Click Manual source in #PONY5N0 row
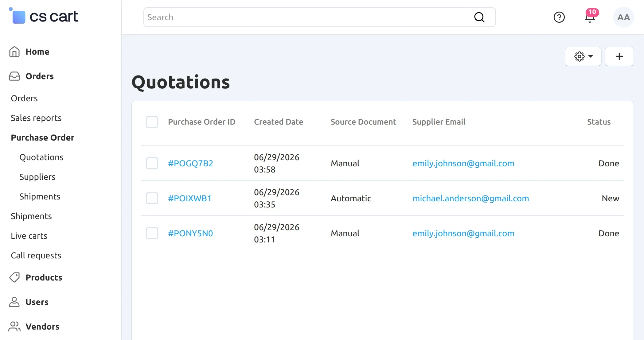 (345, 233)
